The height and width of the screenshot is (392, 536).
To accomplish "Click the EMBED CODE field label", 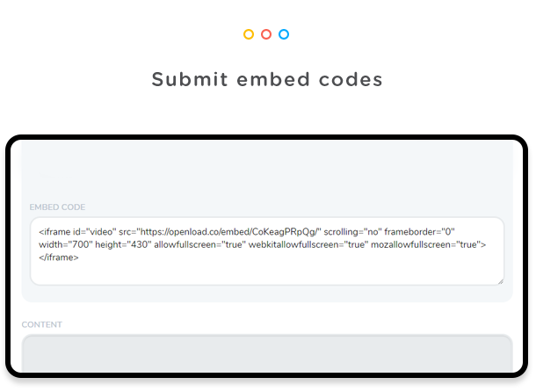I will click(x=57, y=207).
